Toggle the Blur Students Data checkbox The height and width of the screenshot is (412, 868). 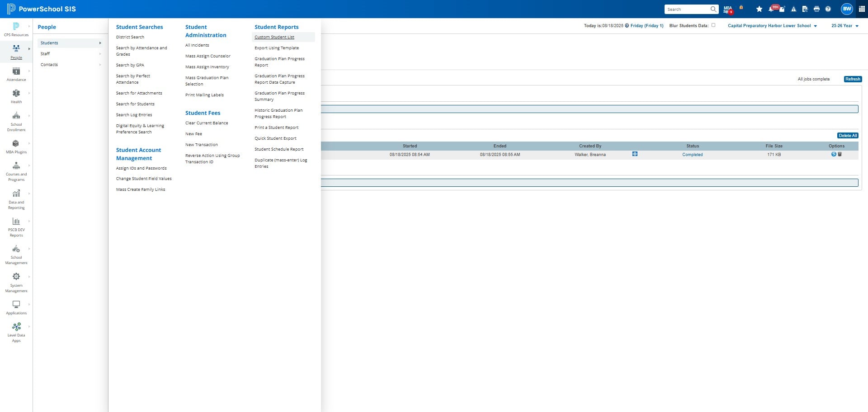[713, 25]
